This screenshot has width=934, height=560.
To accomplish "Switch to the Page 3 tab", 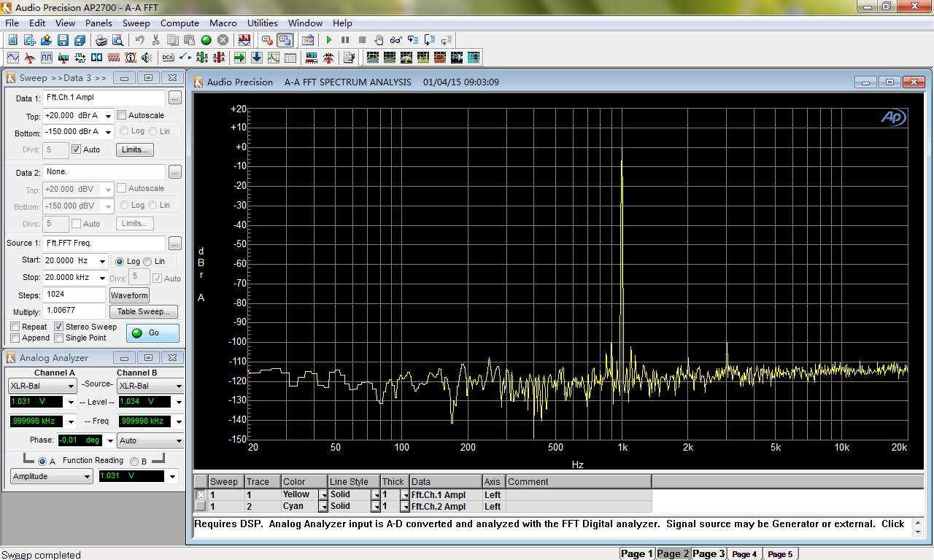I will click(708, 553).
